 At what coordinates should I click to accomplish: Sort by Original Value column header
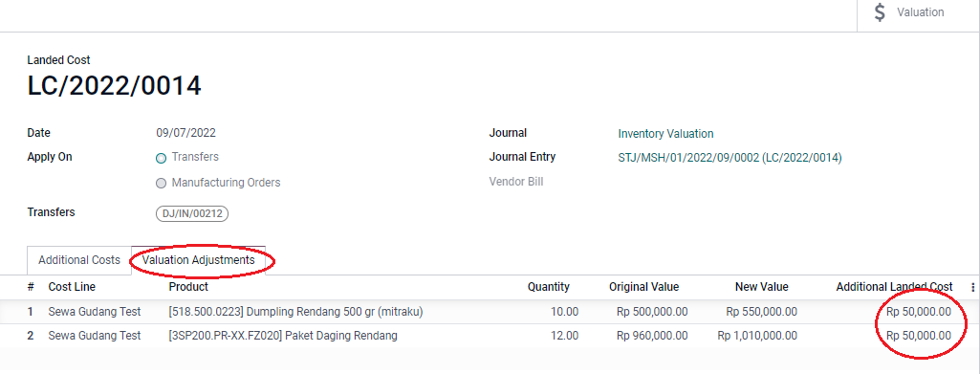(643, 287)
